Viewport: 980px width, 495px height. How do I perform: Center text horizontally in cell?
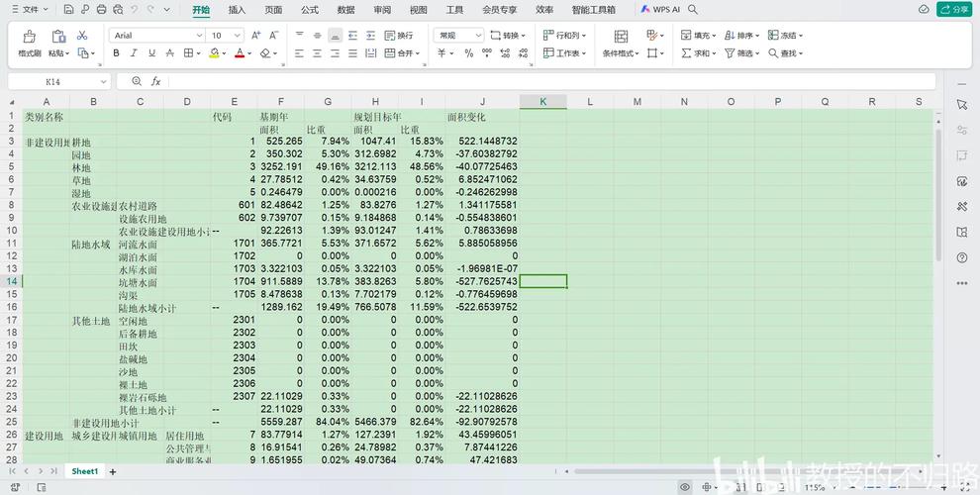[318, 53]
